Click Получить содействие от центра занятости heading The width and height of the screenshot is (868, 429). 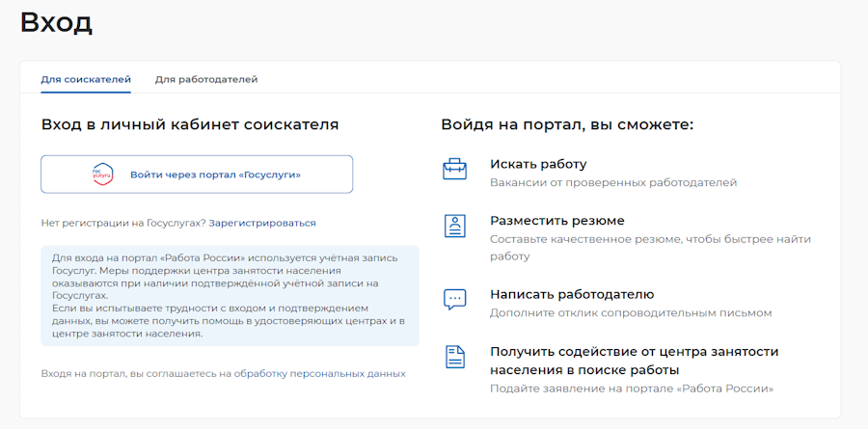point(634,361)
